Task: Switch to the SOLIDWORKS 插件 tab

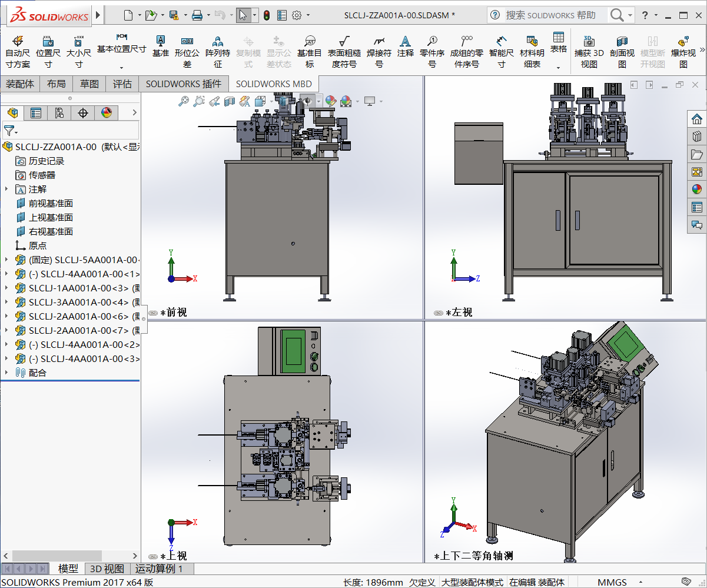Action: (184, 84)
